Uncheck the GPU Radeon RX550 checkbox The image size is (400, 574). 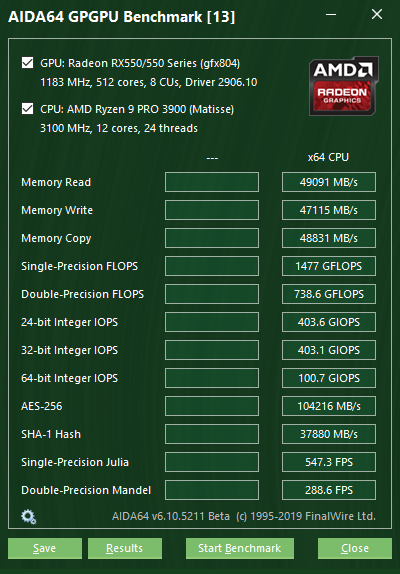[27, 63]
